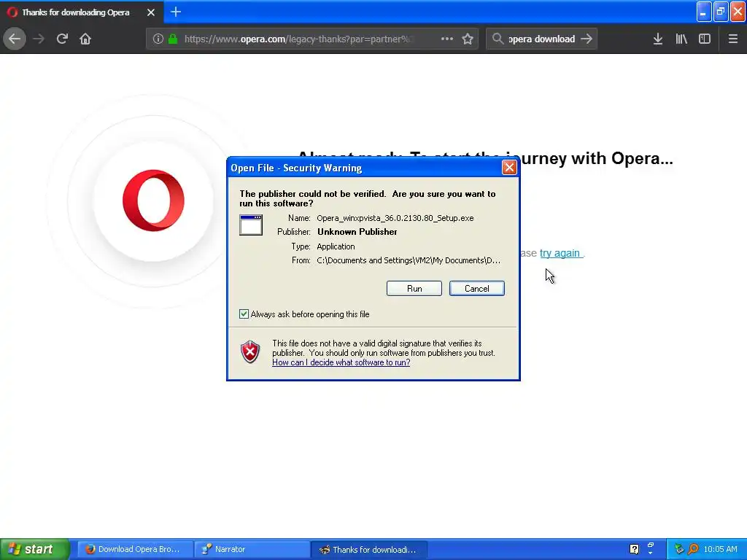747x560 pixels.
Task: Switch to Narrator taskbar window
Action: click(252, 549)
